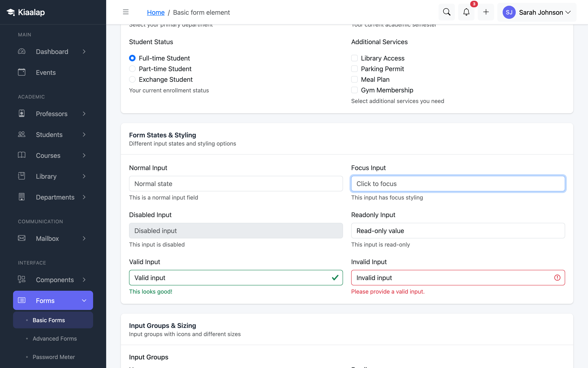Follow the Home breadcrumb link
Viewport: 588px width, 368px height.
point(156,12)
